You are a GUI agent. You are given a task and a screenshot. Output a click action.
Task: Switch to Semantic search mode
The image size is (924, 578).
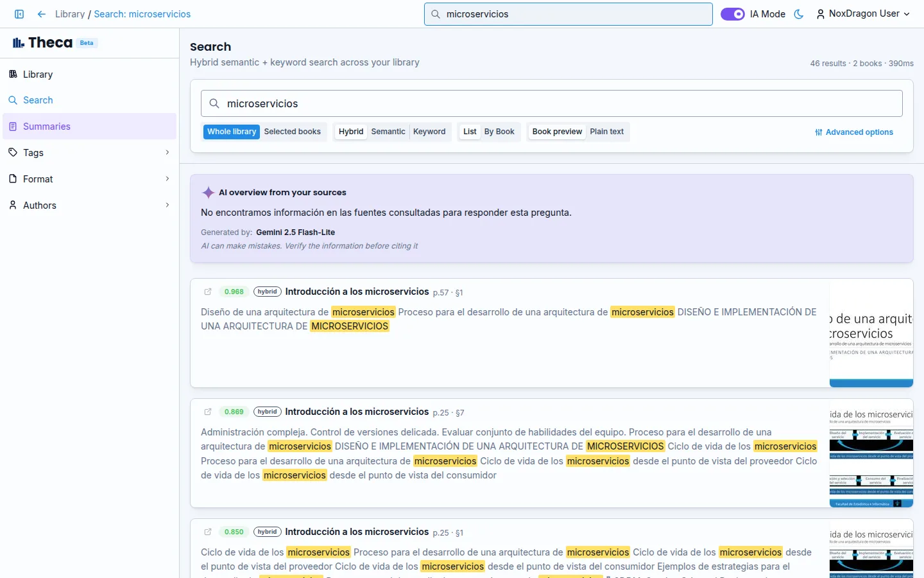tap(388, 132)
